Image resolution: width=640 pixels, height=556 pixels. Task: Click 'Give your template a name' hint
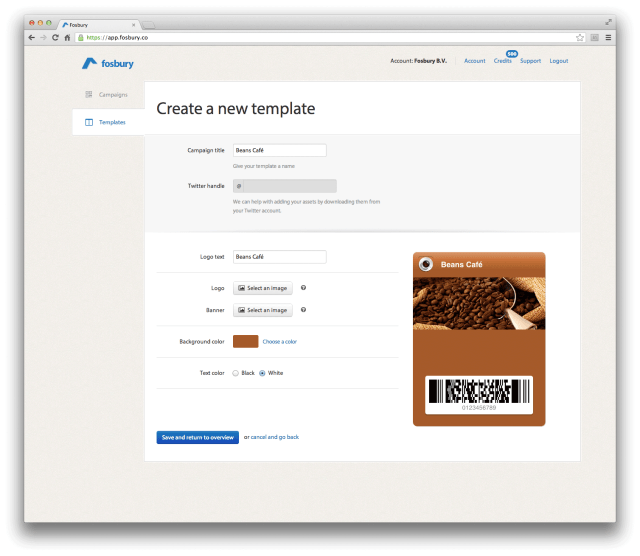pos(264,166)
